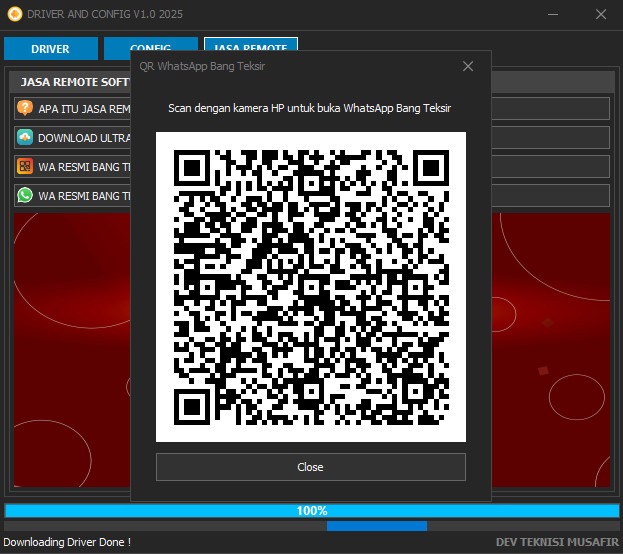Click the orange QR code icon

coord(25,166)
